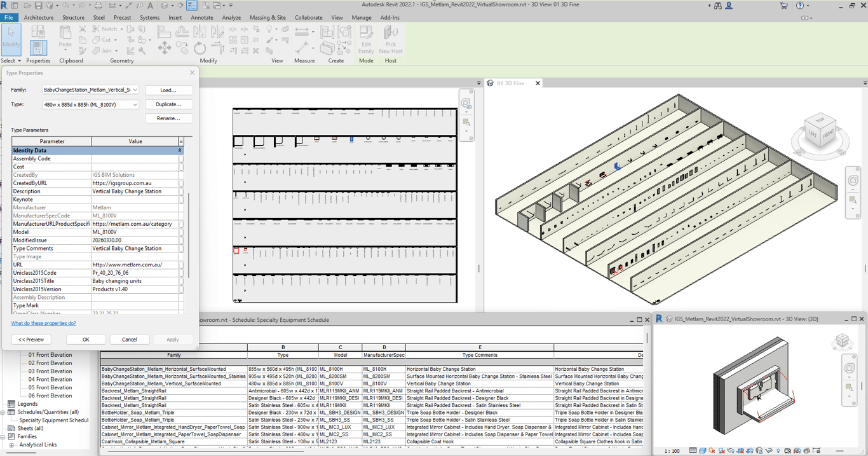Switch to the Manage ribbon tab

click(362, 18)
